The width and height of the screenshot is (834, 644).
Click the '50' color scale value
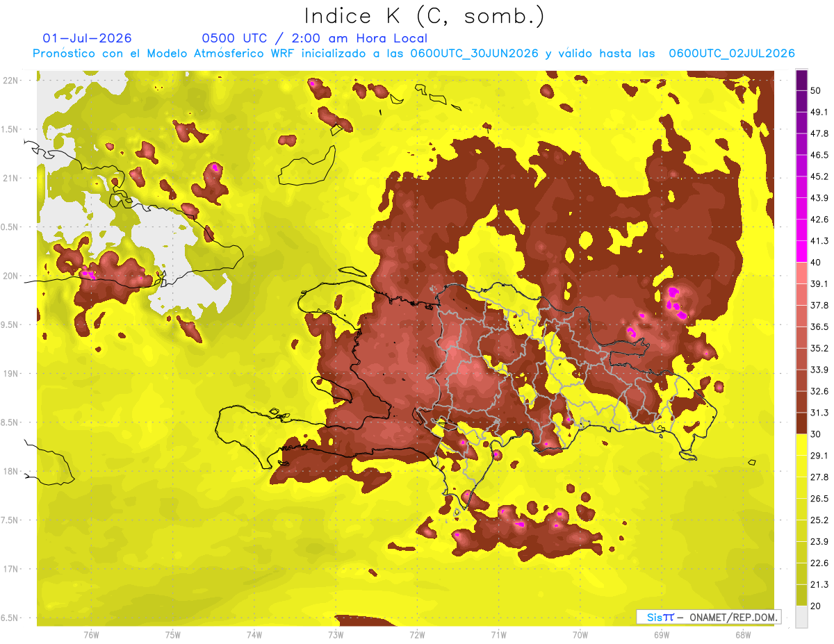[816, 91]
